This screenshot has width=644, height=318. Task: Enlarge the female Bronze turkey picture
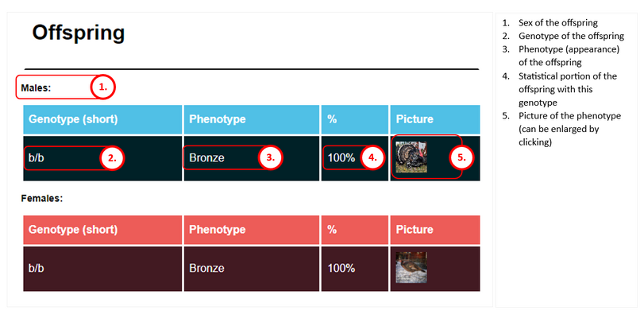click(411, 267)
